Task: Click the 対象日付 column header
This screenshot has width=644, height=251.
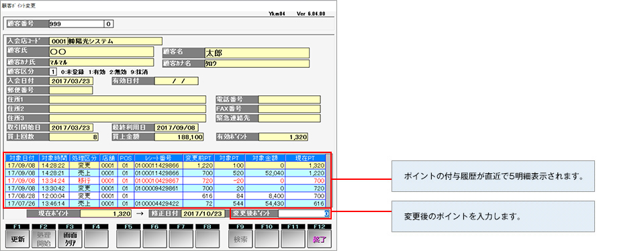Action: pyautogui.click(x=22, y=158)
